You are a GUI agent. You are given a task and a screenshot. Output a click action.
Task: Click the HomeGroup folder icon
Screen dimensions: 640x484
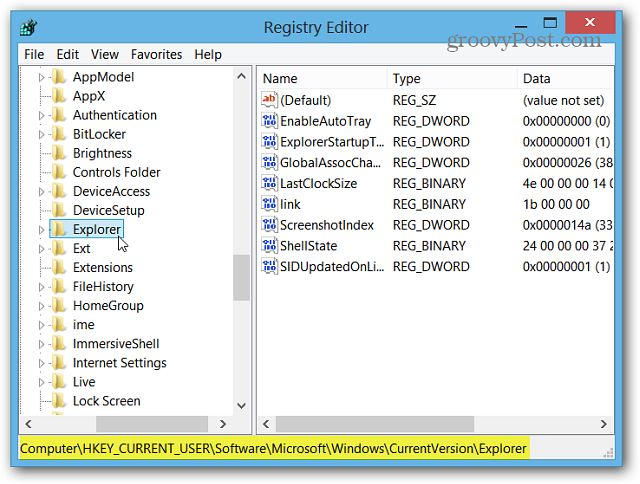coord(60,305)
